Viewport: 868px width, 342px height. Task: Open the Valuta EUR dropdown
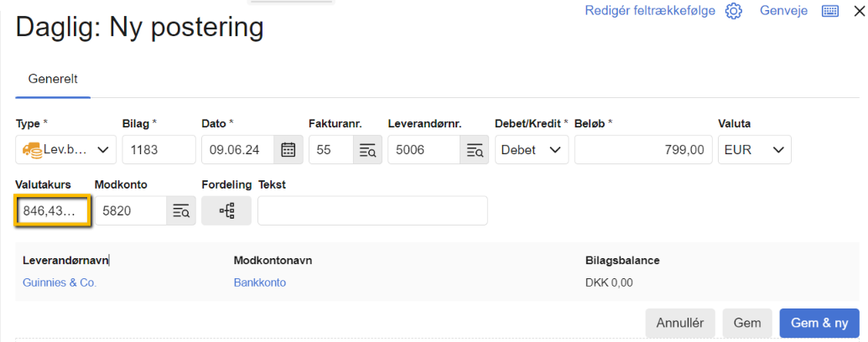(755, 150)
